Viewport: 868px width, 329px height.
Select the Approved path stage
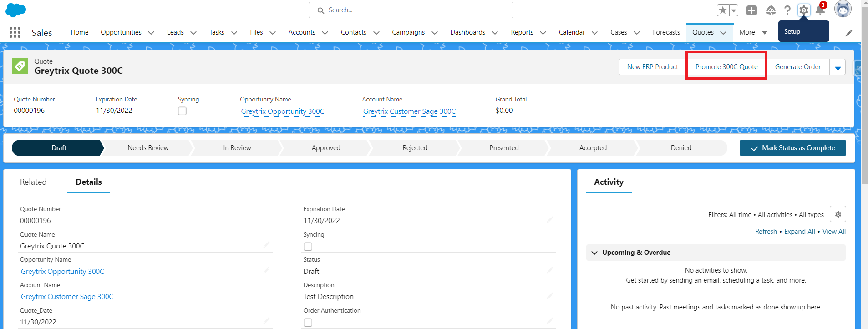[x=326, y=148]
